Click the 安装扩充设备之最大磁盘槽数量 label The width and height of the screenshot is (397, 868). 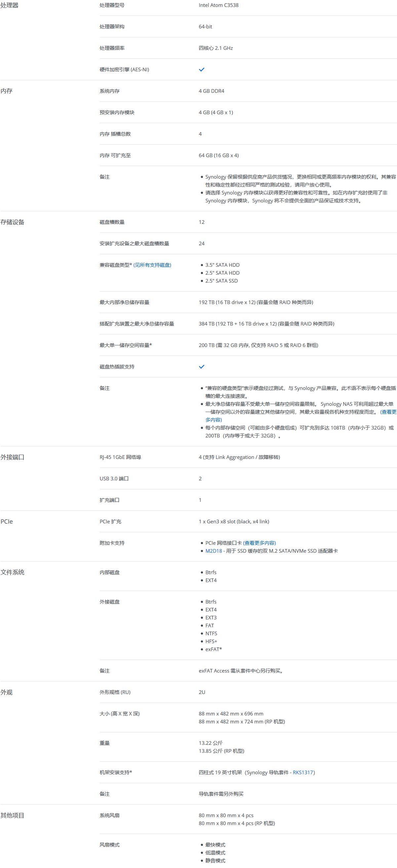134,243
